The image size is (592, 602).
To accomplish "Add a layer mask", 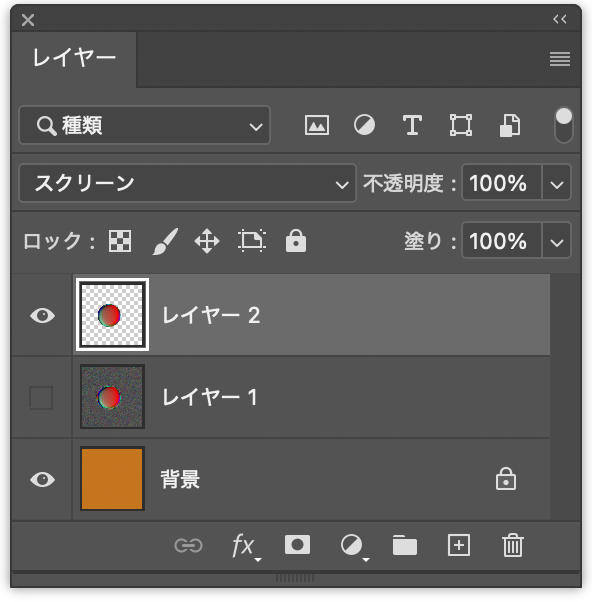I will click(x=298, y=545).
